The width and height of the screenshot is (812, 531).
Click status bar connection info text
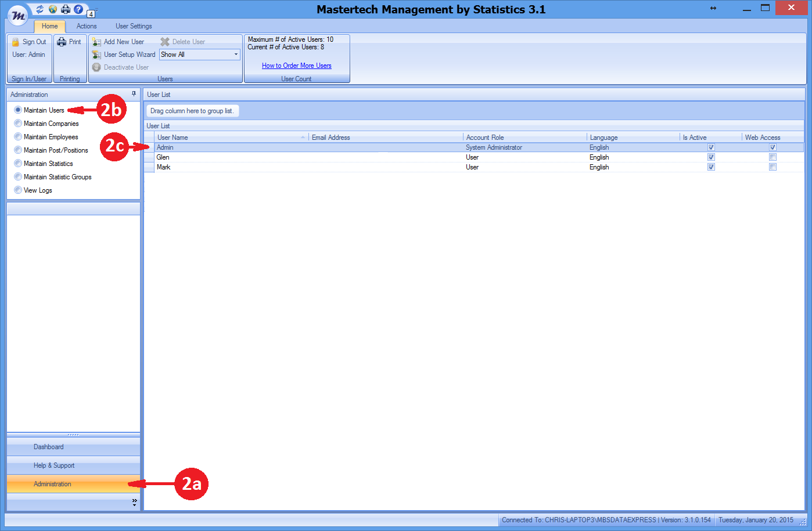[x=606, y=520]
